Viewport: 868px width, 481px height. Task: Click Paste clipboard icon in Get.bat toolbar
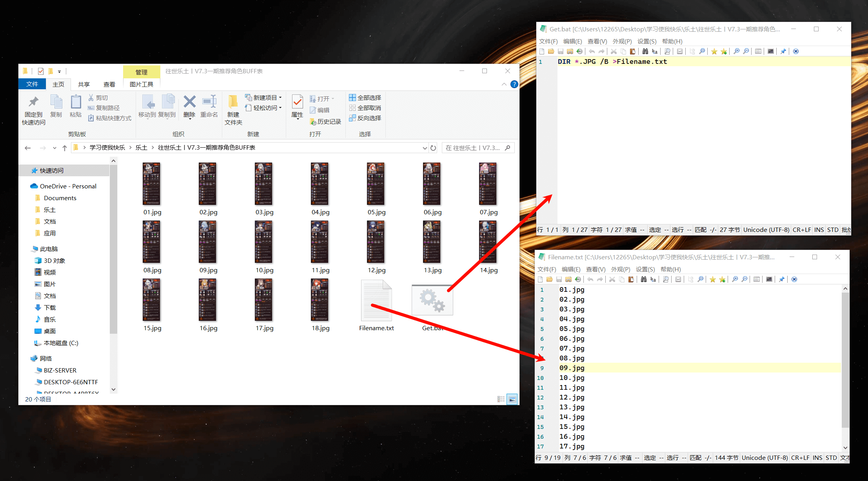coord(632,51)
